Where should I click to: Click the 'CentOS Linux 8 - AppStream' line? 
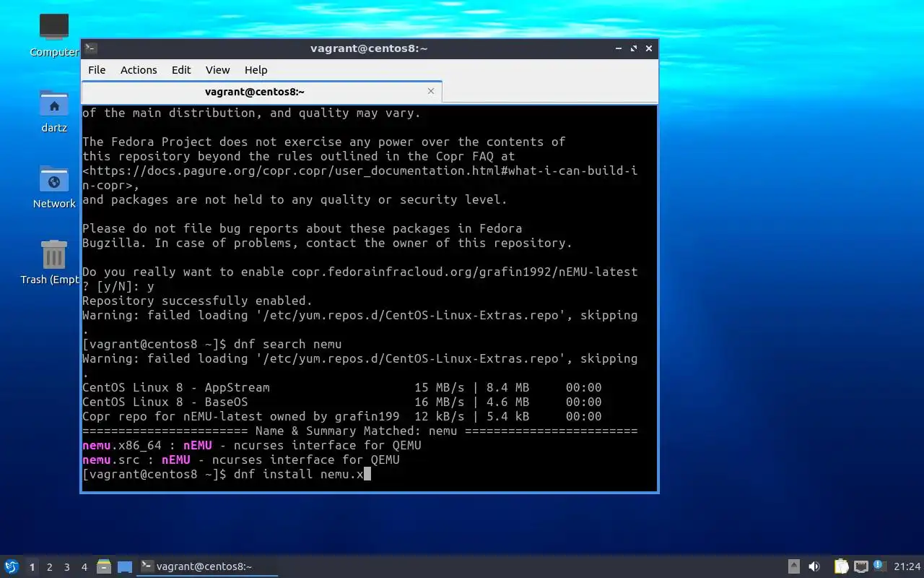(342, 388)
